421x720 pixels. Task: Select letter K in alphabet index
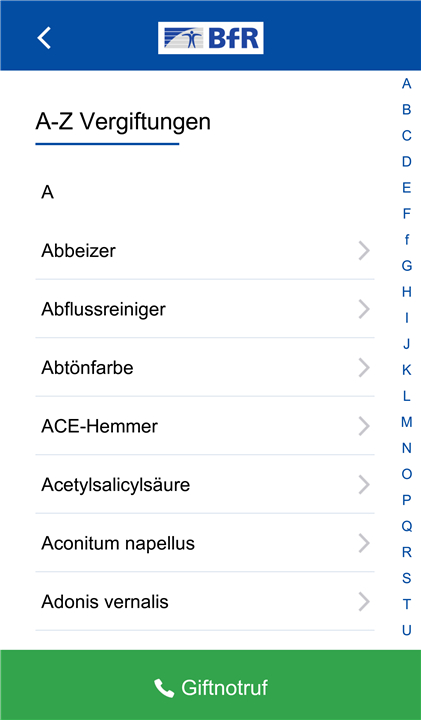(x=406, y=370)
